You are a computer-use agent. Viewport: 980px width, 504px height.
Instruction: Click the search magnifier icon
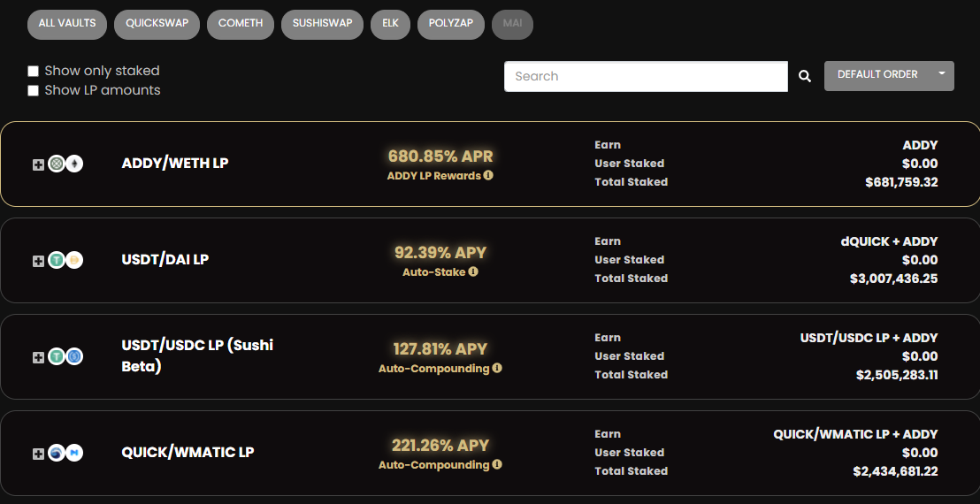[x=805, y=76]
